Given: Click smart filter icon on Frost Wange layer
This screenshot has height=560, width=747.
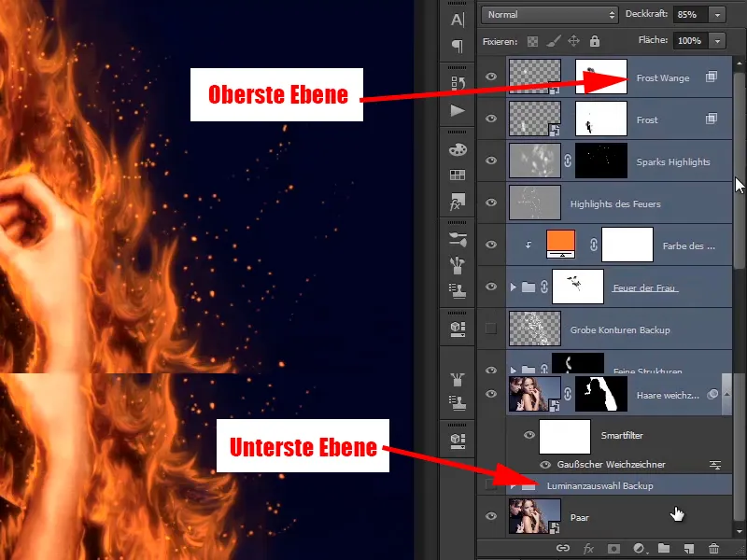Looking at the screenshot, I should click(712, 77).
